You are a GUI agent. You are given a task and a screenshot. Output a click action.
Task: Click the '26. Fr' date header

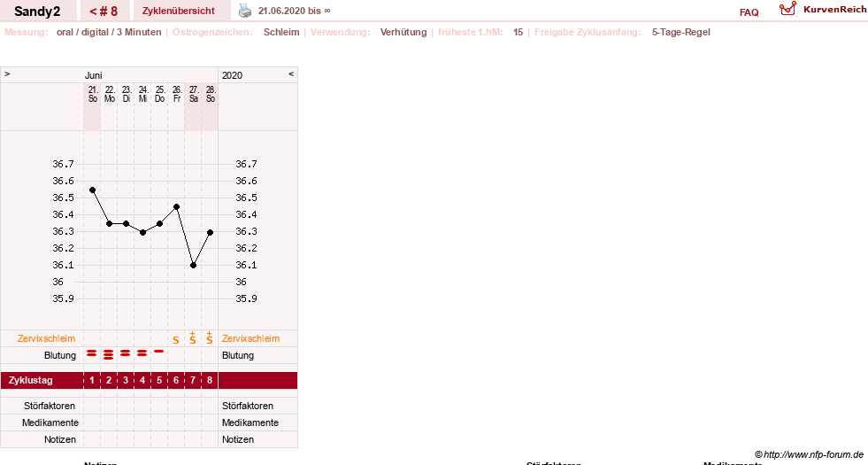click(177, 94)
